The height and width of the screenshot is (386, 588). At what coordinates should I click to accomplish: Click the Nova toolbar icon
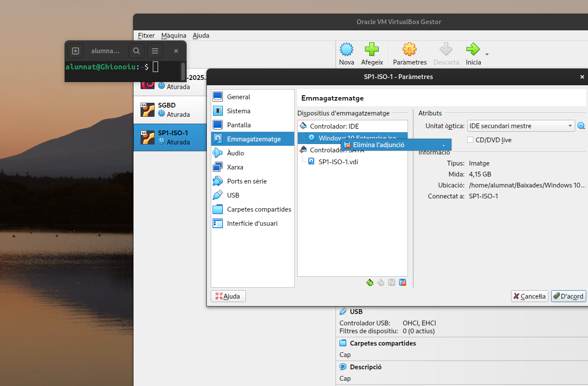[346, 50]
